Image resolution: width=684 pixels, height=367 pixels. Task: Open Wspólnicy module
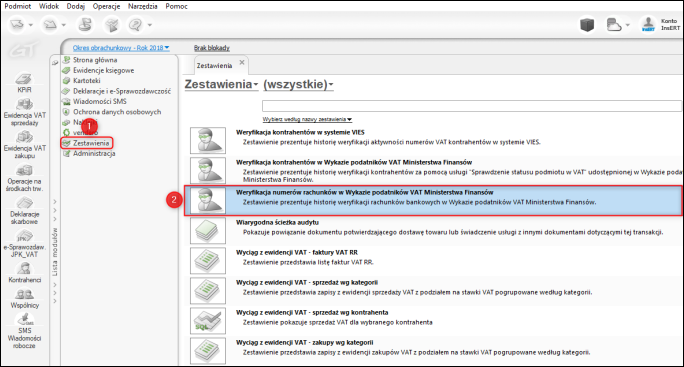pos(24,298)
